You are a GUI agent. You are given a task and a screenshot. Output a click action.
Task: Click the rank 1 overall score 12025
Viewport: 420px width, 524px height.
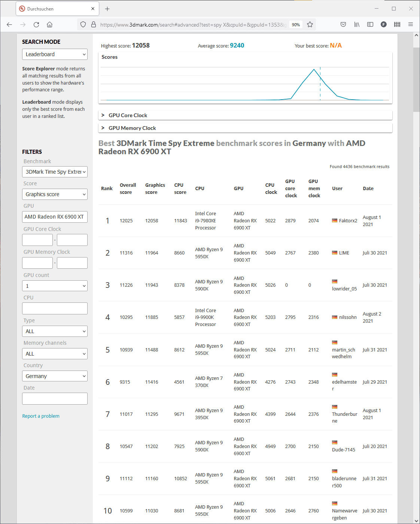point(126,221)
